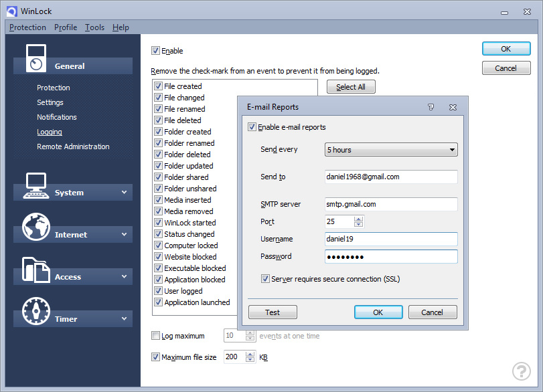Uncheck Application launched event

158,302
